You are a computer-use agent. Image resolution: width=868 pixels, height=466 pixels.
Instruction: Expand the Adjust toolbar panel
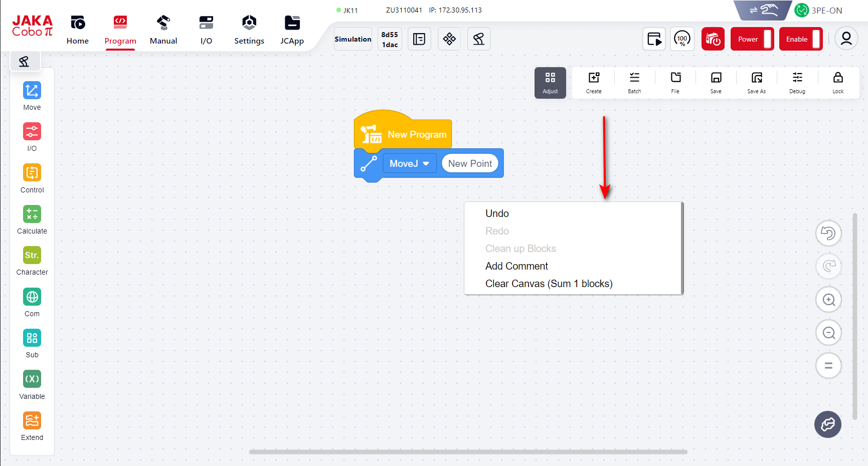click(550, 83)
